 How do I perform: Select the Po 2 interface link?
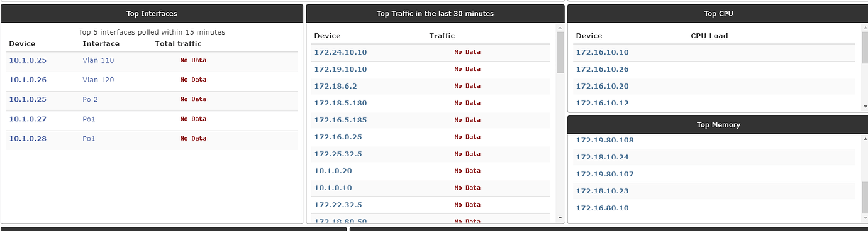pos(91,99)
